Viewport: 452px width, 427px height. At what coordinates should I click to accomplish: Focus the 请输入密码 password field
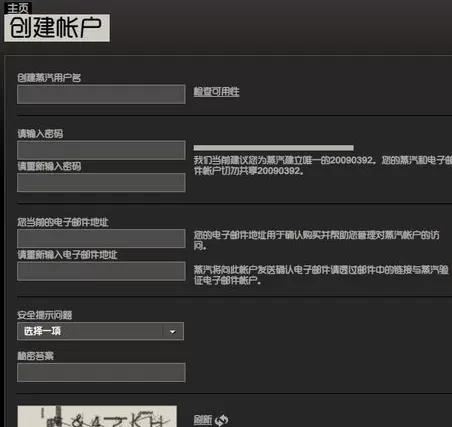point(101,150)
